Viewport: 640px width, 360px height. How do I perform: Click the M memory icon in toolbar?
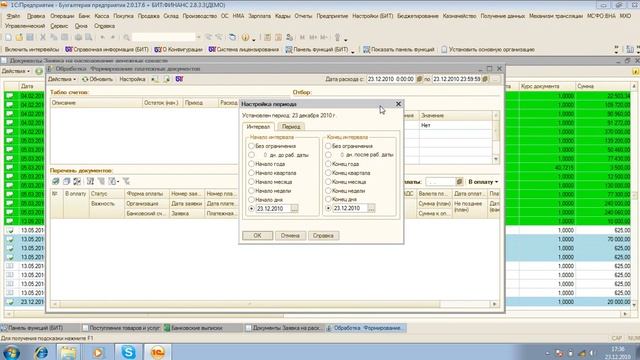(x=302, y=38)
